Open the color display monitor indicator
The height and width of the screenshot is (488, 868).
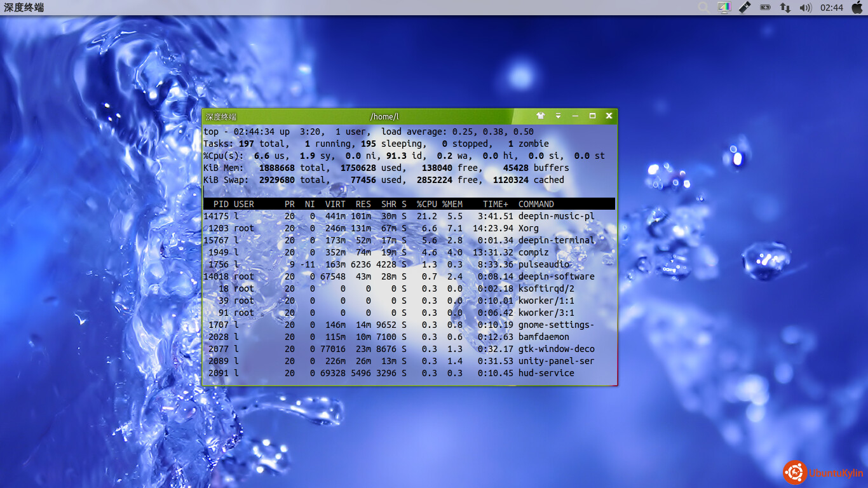[724, 8]
